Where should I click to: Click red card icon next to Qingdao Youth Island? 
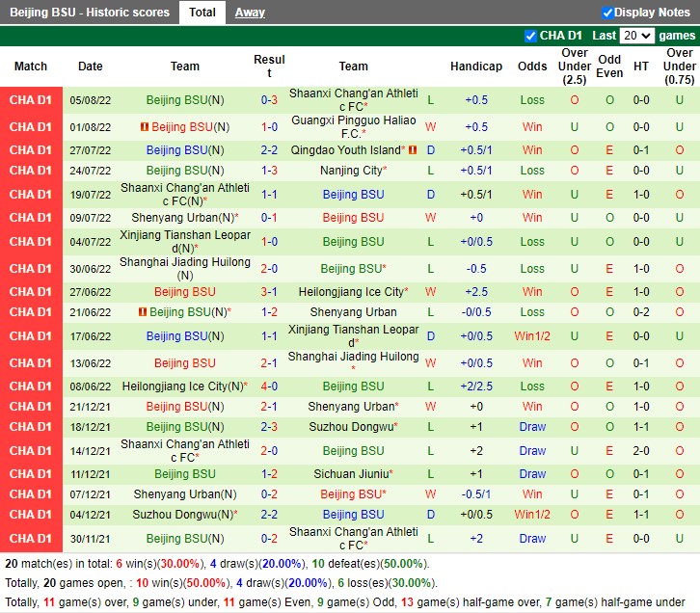[413, 150]
